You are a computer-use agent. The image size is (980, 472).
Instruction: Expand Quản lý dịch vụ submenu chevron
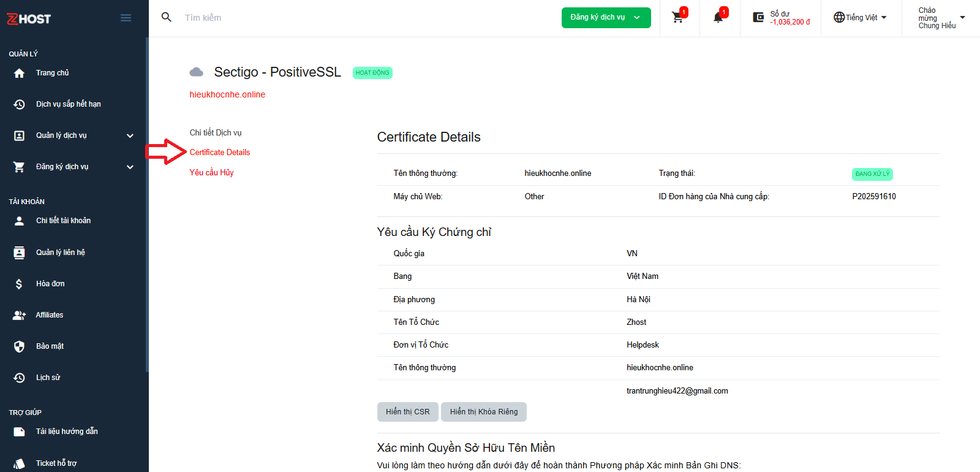130,135
